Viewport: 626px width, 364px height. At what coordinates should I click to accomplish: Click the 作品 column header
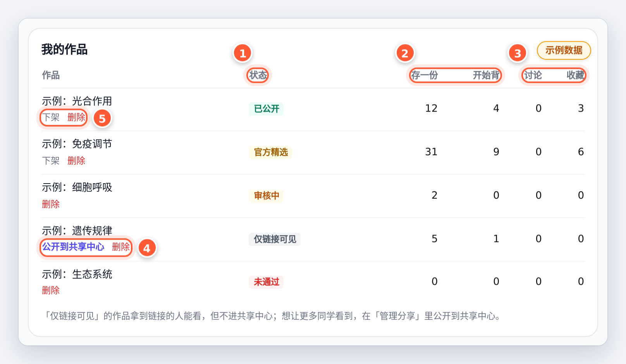coord(51,75)
